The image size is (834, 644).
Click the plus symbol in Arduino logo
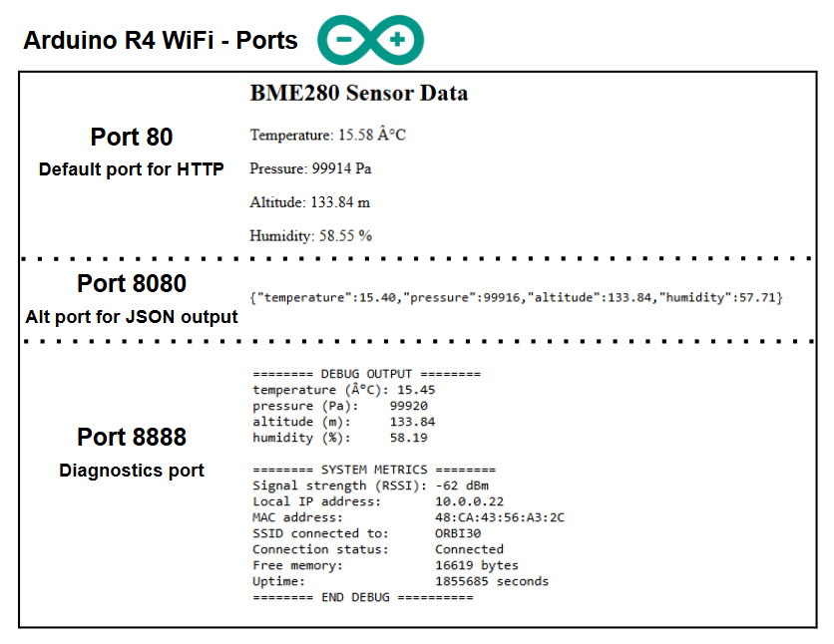tap(397, 40)
